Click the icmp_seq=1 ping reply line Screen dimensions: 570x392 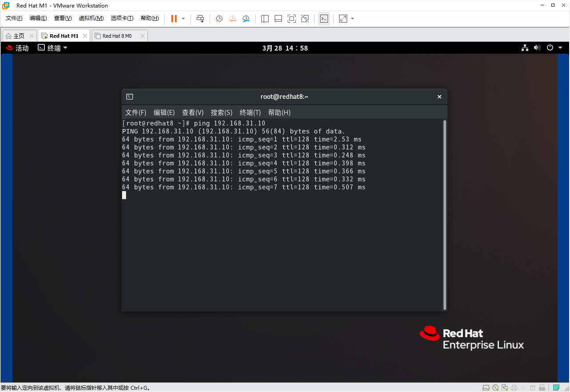tap(242, 139)
